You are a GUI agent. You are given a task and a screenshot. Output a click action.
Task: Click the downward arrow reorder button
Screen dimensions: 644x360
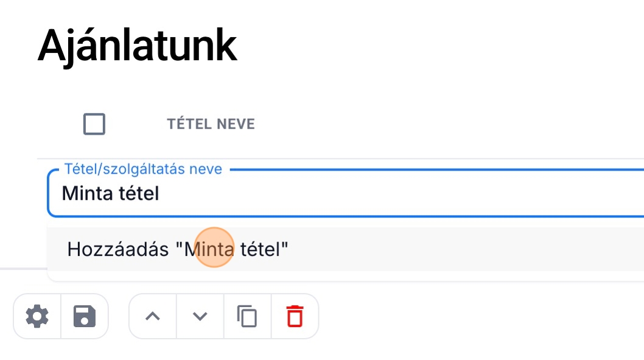tap(200, 316)
